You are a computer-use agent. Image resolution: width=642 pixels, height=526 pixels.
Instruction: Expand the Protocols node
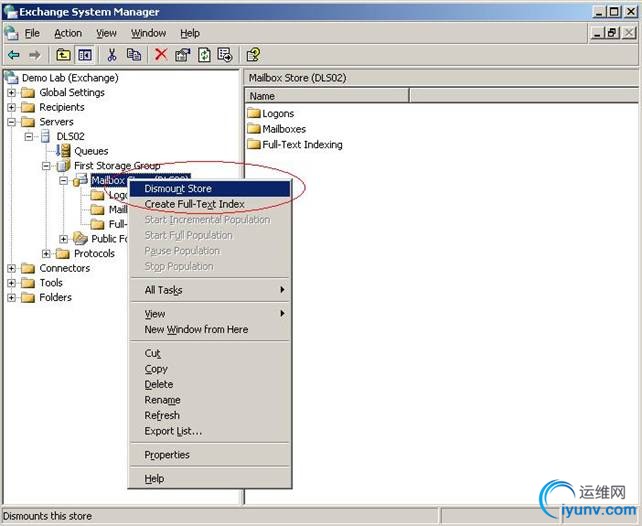coord(46,254)
